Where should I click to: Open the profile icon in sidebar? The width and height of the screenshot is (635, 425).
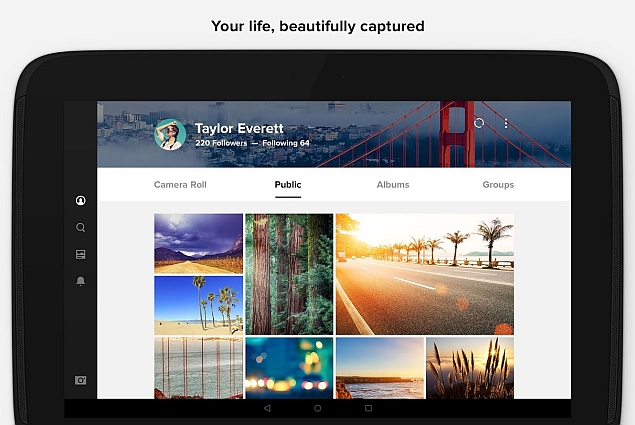(81, 201)
